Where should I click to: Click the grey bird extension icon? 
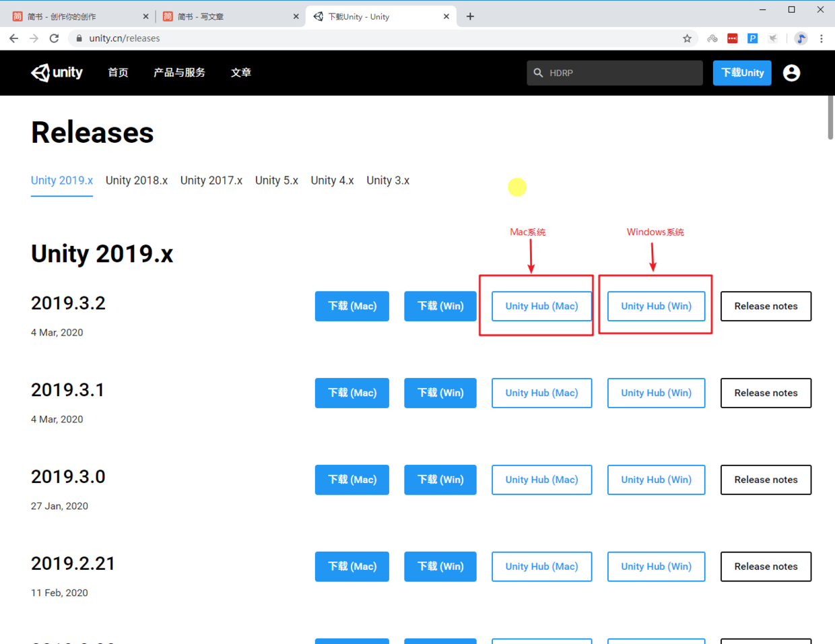pyautogui.click(x=773, y=38)
